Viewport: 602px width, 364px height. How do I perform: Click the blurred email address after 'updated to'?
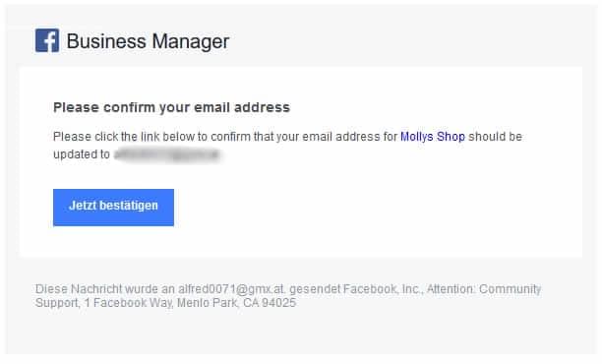167,154
